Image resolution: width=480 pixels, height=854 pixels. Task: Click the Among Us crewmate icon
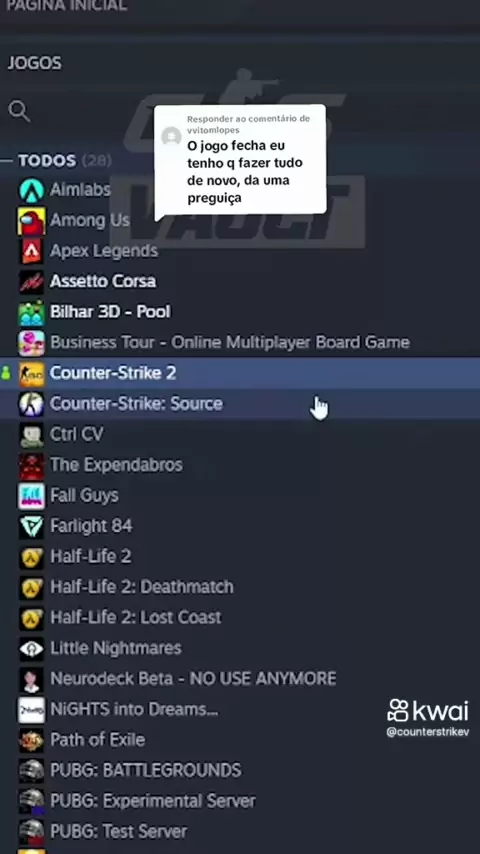[32, 221]
